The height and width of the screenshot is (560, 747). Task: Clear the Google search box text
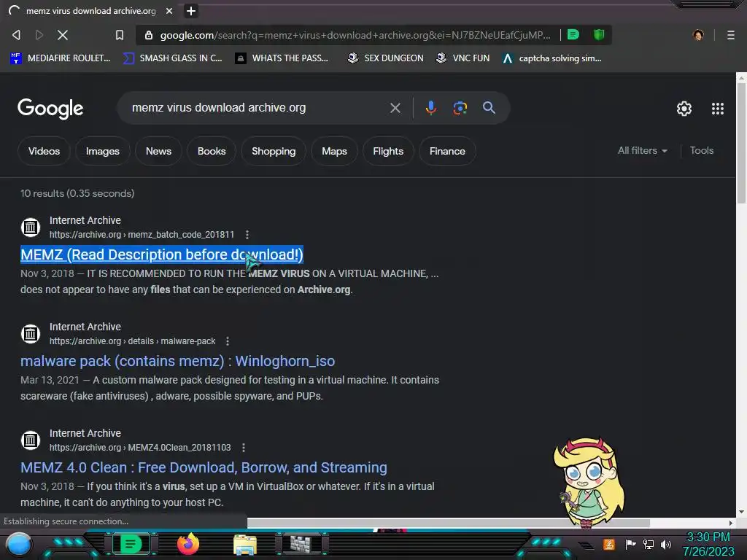[395, 108]
